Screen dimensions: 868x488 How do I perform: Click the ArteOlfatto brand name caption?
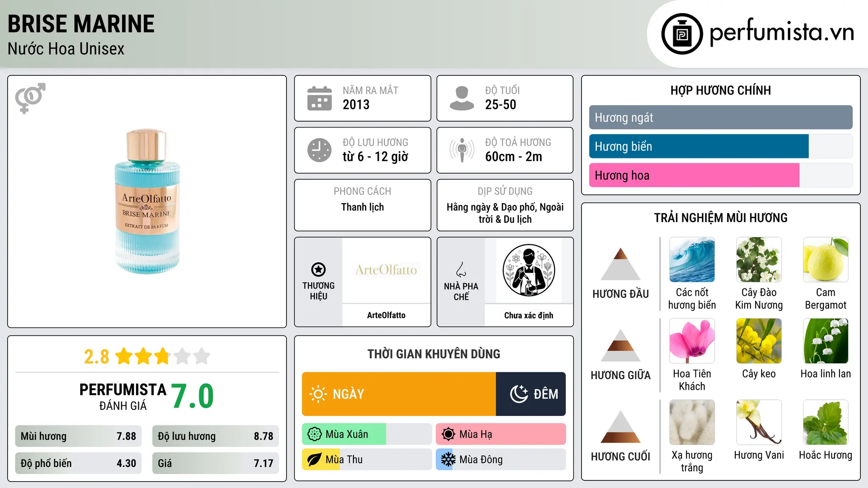tap(386, 315)
